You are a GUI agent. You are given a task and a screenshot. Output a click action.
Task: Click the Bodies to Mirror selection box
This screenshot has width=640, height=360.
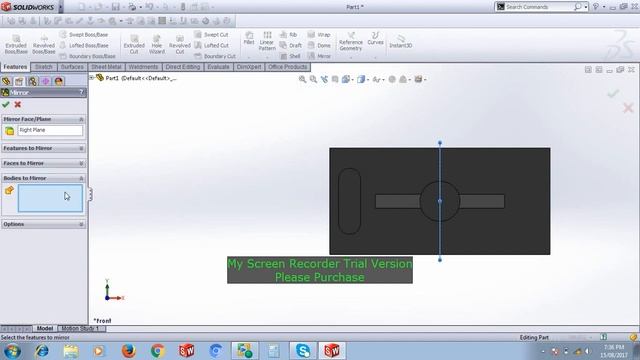coord(50,198)
